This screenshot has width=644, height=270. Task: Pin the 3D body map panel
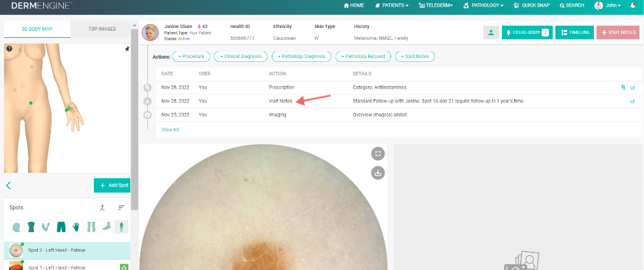[x=127, y=49]
